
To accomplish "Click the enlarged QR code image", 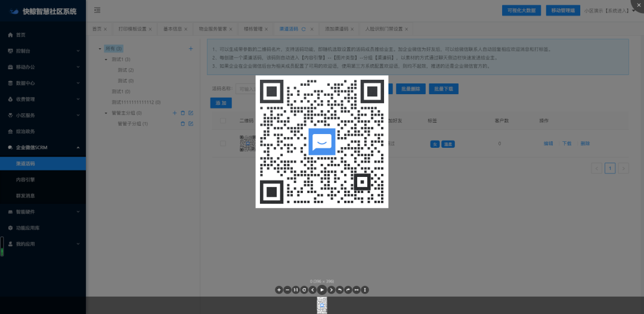I will 322,142.
